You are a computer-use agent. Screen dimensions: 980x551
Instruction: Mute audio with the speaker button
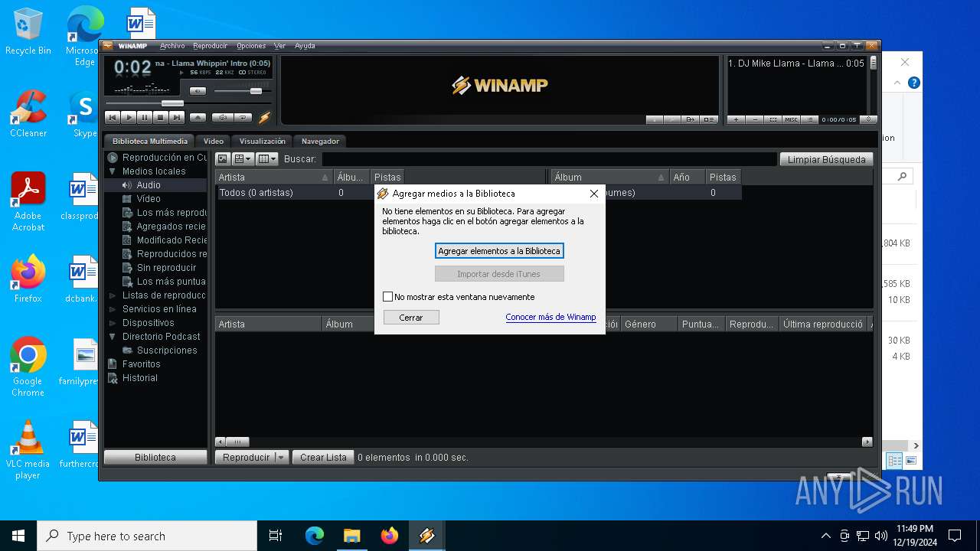[198, 91]
